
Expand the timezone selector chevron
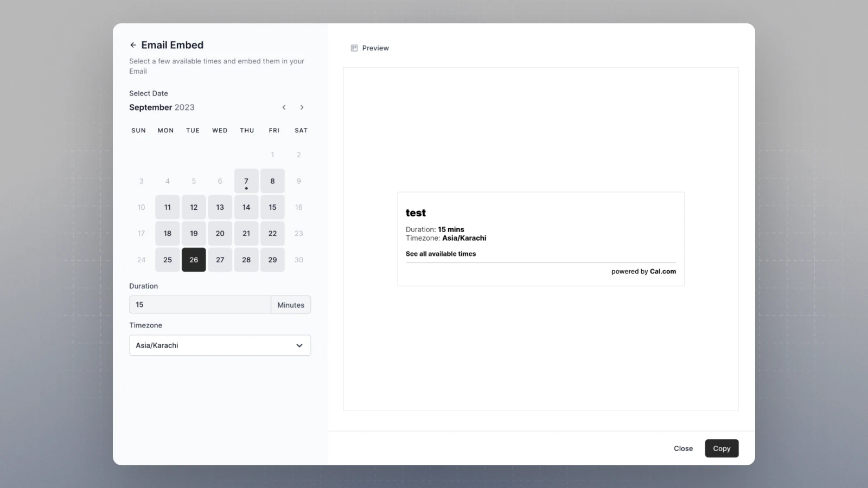299,345
